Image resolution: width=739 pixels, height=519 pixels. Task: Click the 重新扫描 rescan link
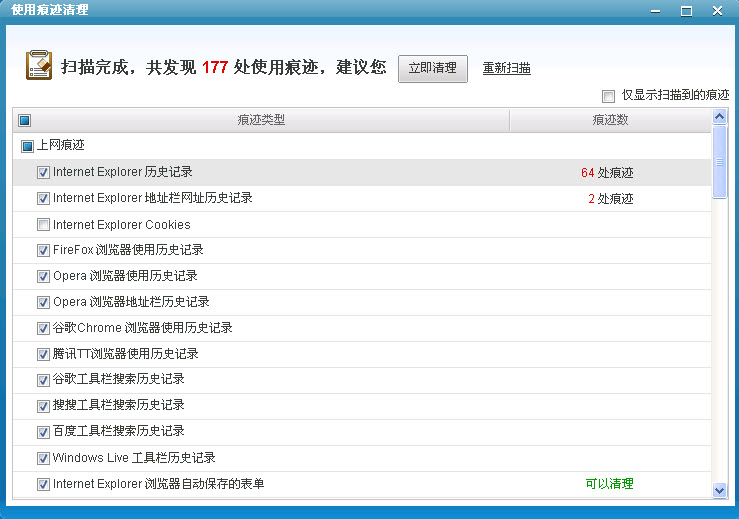(x=506, y=69)
